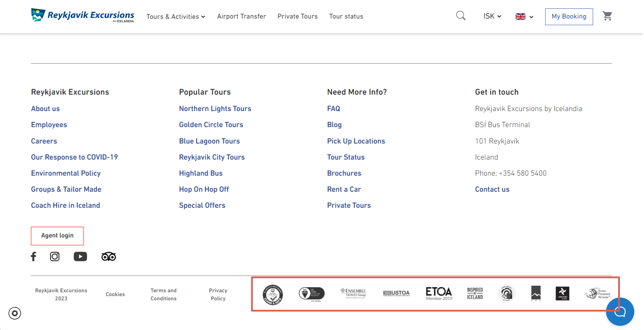644x330 pixels.
Task: Click the Clean & Safe badge
Action: pyautogui.click(x=273, y=294)
